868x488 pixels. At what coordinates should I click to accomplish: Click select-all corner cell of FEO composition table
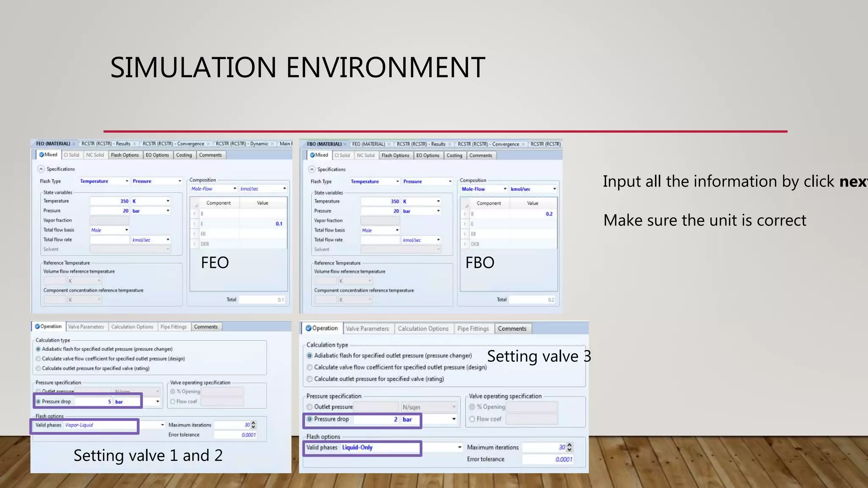(x=195, y=203)
